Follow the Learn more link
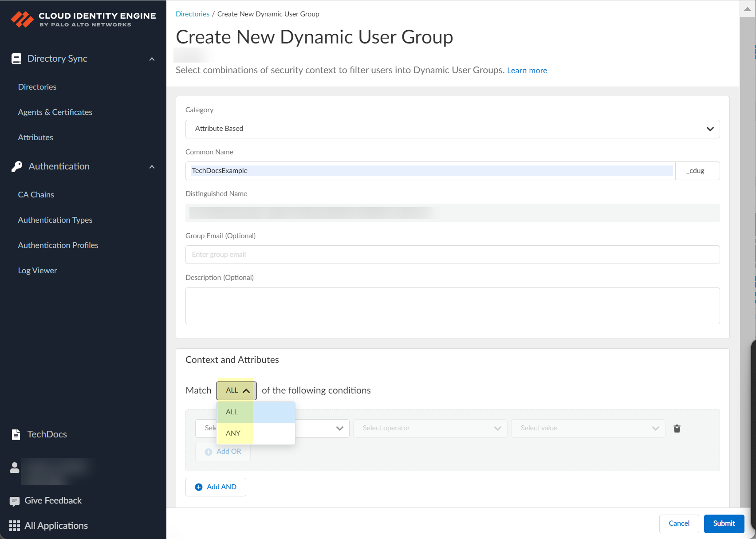The image size is (756, 539). coord(527,71)
